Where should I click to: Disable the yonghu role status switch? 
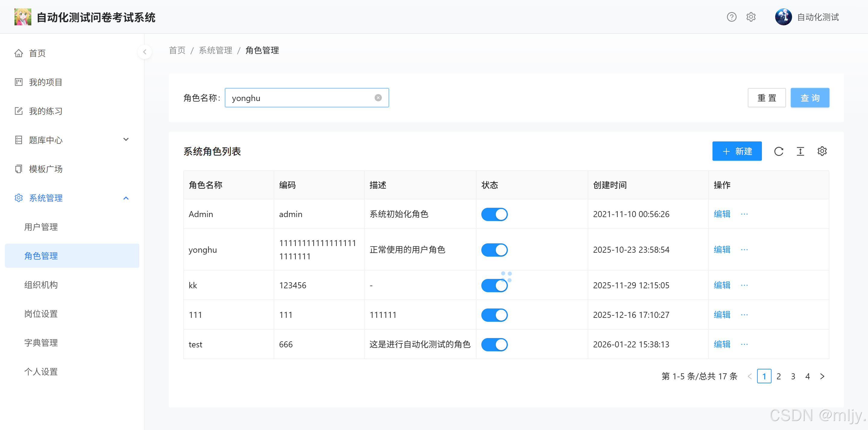click(x=494, y=250)
